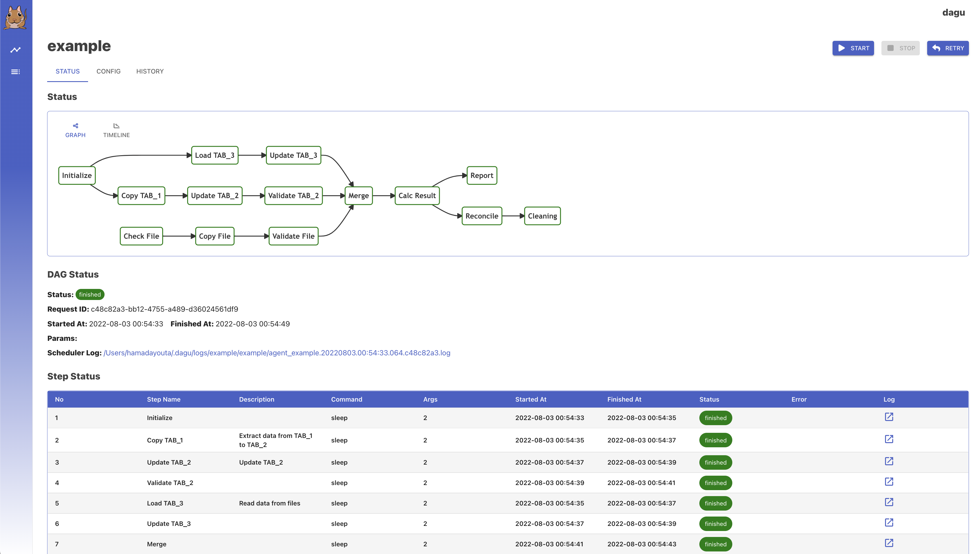Go to the HISTORY tab
Screen dimensions: 980x554
click(150, 71)
